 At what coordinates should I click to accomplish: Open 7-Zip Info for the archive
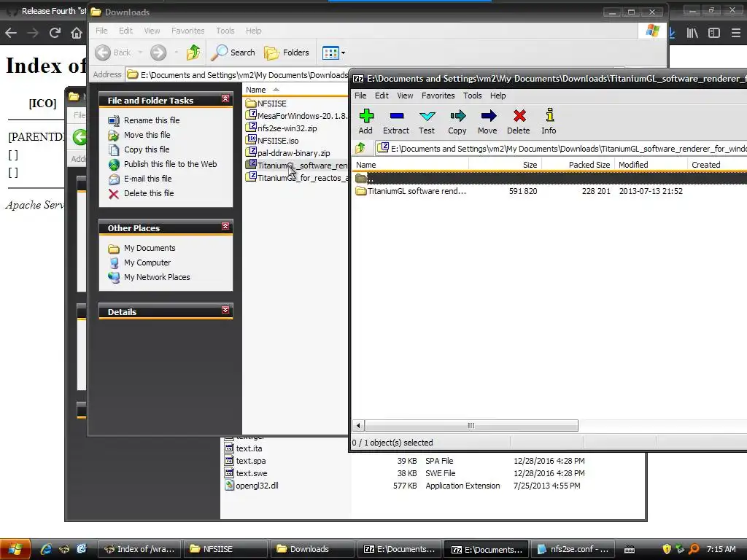[x=549, y=122]
